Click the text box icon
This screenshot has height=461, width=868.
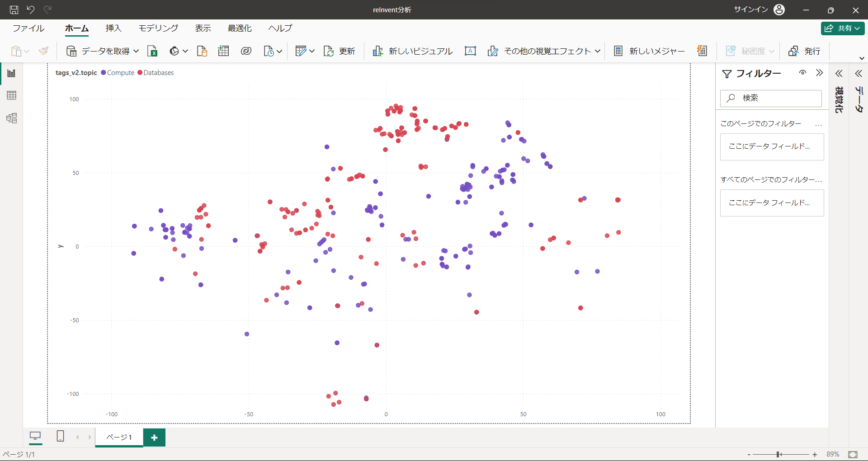[470, 51]
